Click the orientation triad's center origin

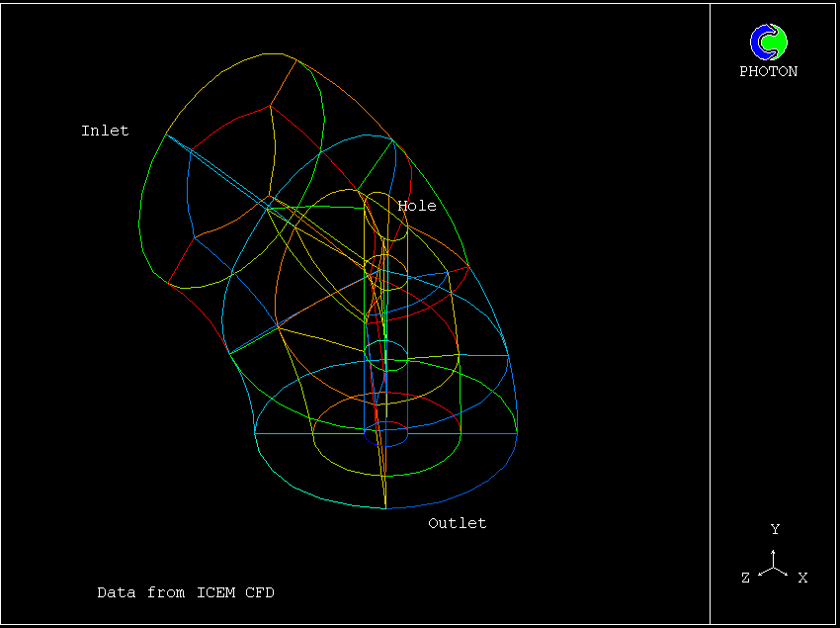(774, 568)
